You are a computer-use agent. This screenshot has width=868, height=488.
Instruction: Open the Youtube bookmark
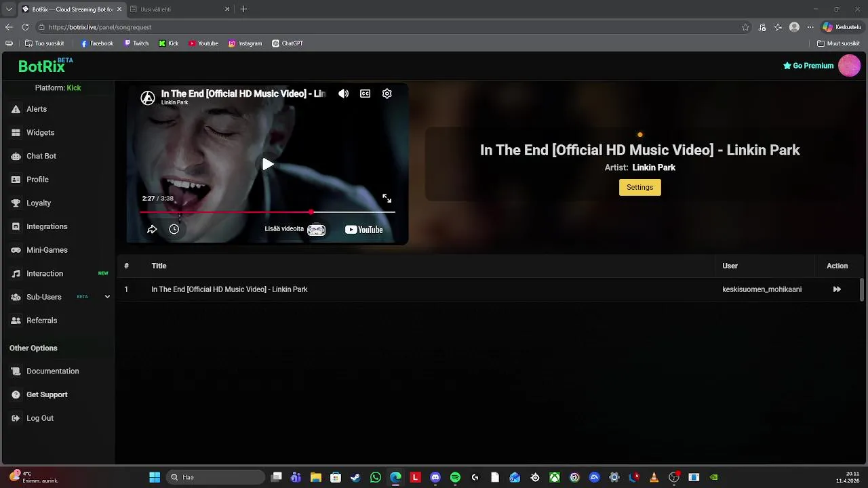click(203, 43)
